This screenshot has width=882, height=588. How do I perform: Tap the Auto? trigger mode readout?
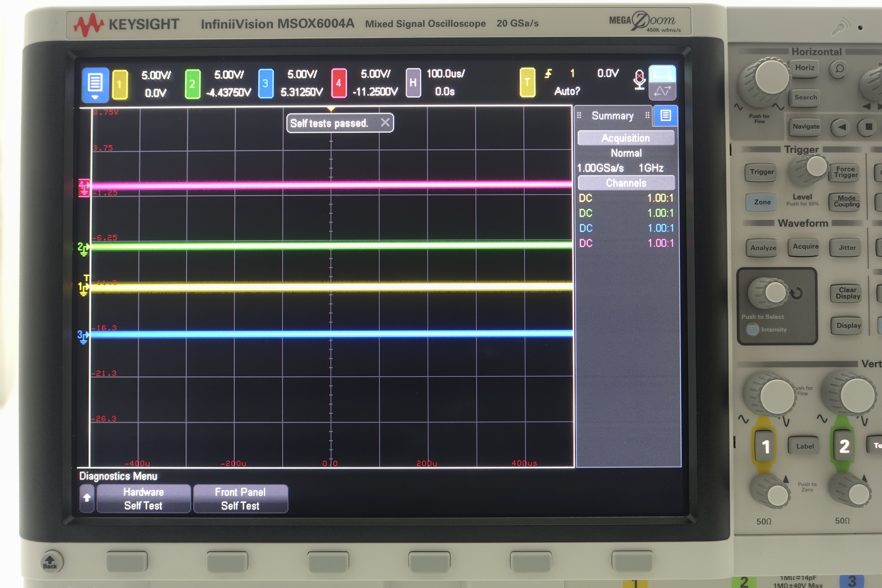(567, 91)
